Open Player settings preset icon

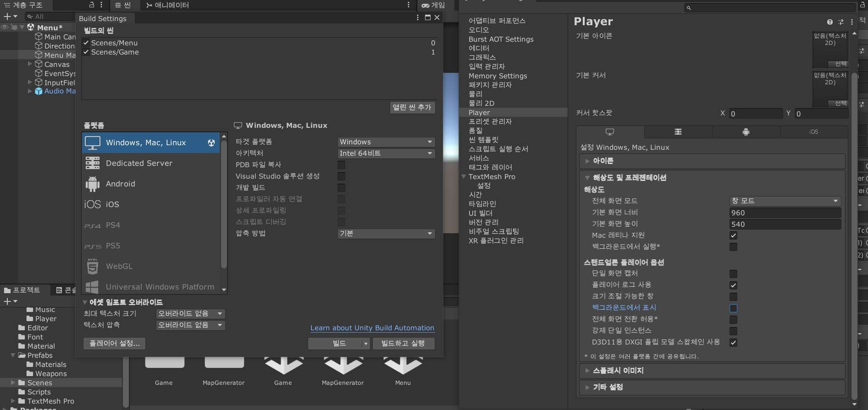click(841, 22)
